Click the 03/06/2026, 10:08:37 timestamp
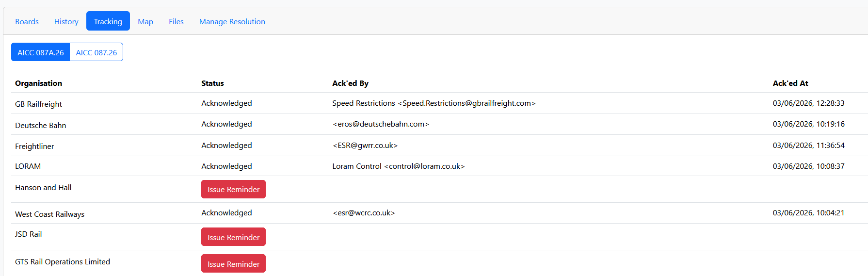The height and width of the screenshot is (276, 868). point(808,166)
